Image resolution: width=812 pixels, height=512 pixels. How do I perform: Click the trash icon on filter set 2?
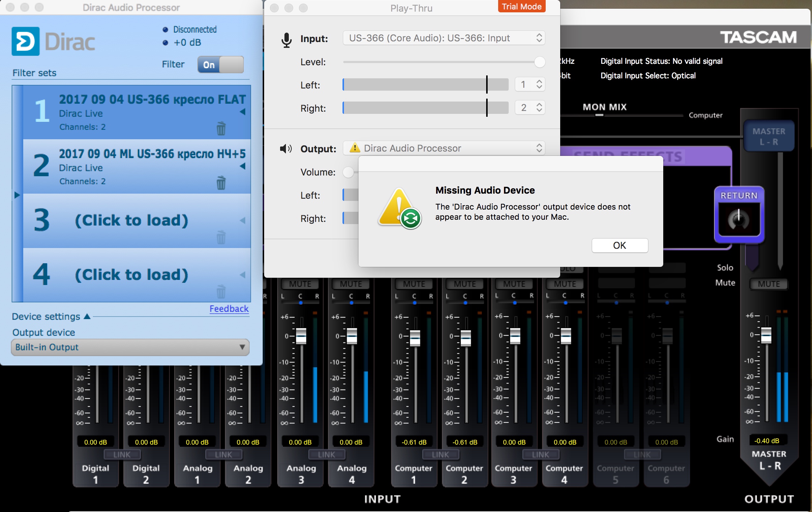coord(221,183)
